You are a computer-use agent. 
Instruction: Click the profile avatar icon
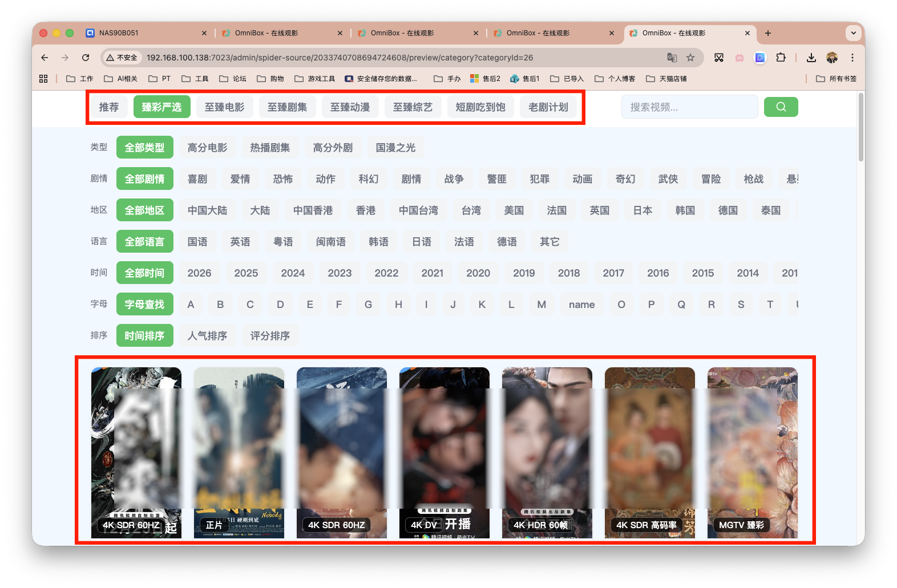tap(832, 58)
